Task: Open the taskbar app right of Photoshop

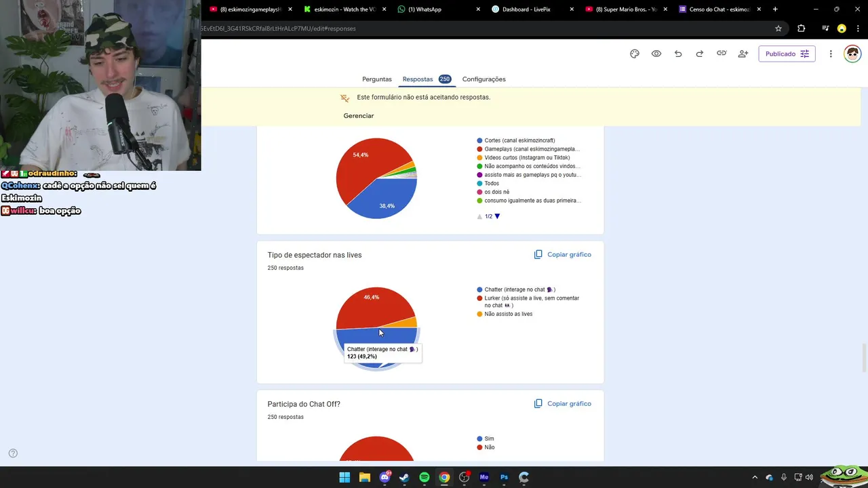Action: [524, 477]
